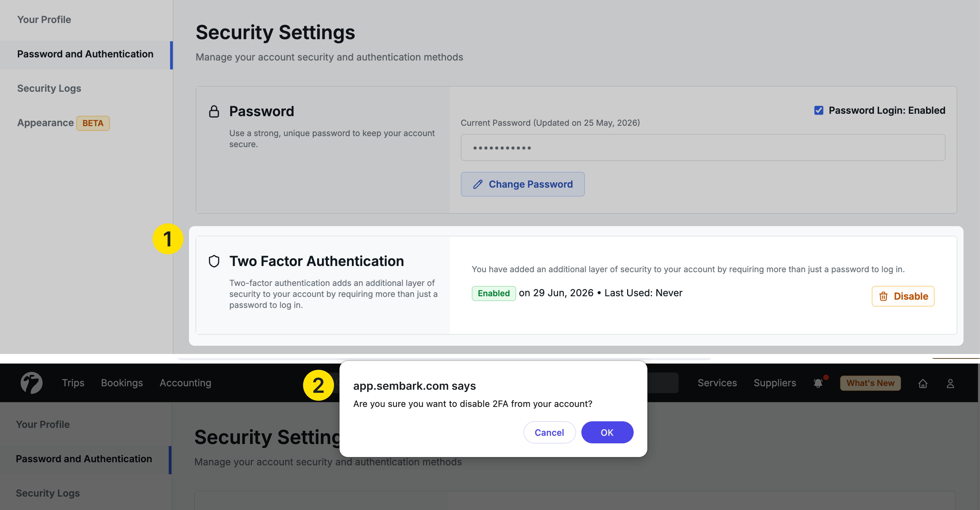This screenshot has height=510, width=980.
Task: Click the current password field
Action: coord(703,147)
